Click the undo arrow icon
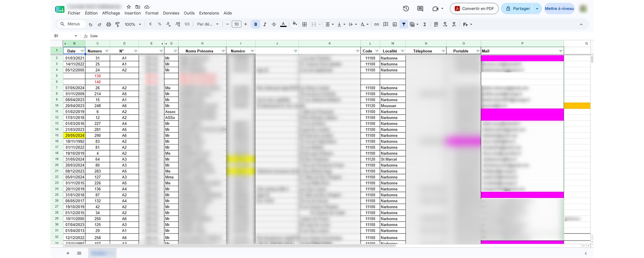Viewport: 644px width, 258px height. (90, 25)
